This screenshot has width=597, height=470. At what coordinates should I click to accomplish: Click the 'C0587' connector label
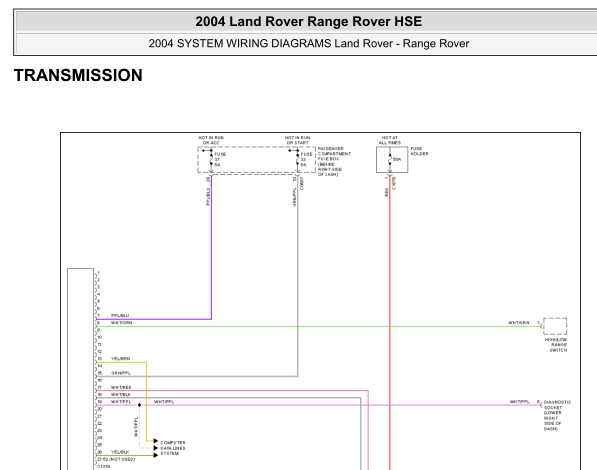tap(302, 183)
